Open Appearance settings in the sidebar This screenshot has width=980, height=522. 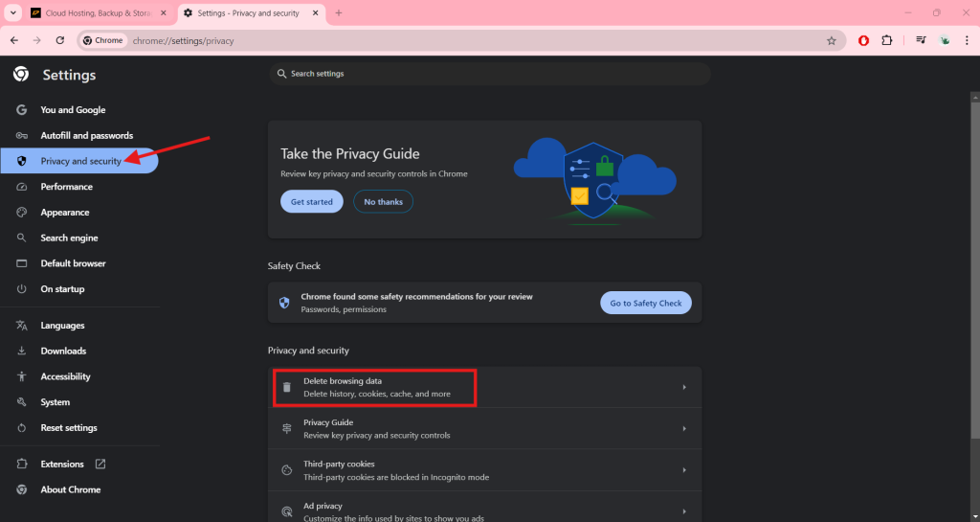[64, 213]
